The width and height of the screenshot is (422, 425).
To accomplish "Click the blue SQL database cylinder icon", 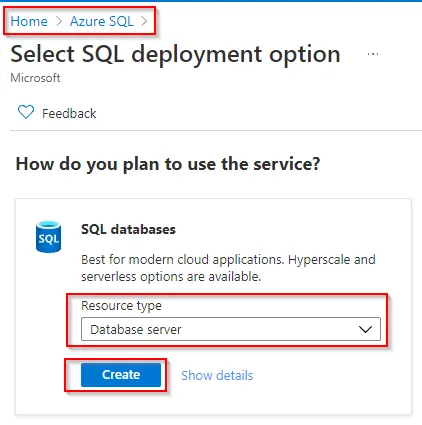I will point(48,237).
